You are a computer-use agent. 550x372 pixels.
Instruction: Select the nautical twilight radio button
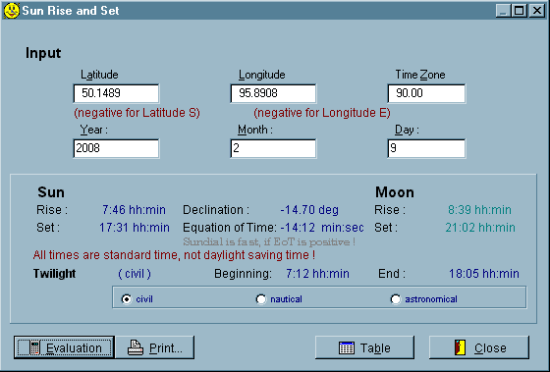(261, 299)
